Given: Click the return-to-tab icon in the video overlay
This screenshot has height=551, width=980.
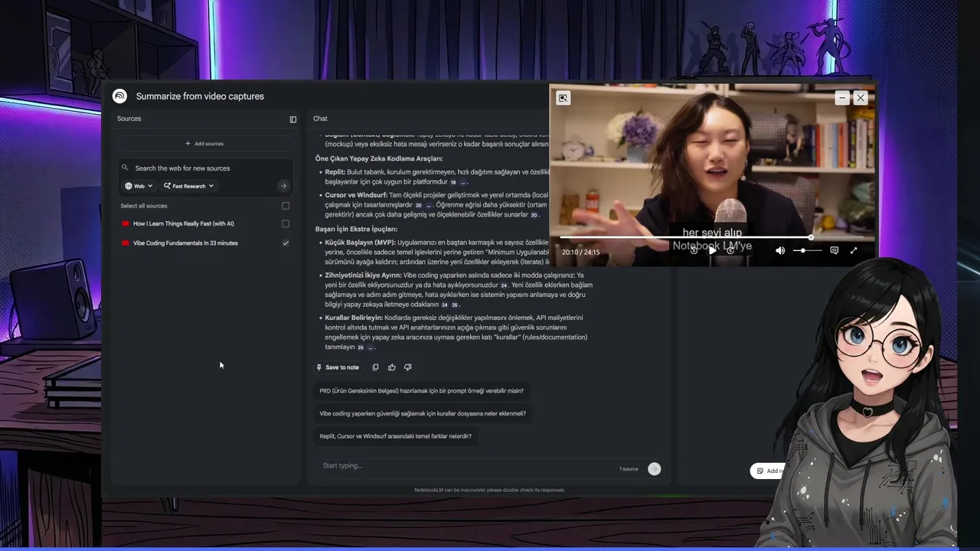Looking at the screenshot, I should [563, 98].
